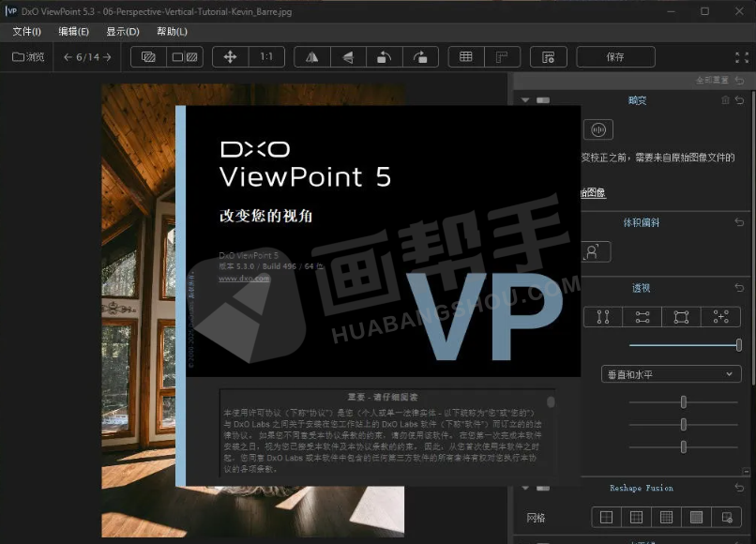Image resolution: width=756 pixels, height=544 pixels.
Task: Toggle overlay compare view icon
Action: (148, 57)
